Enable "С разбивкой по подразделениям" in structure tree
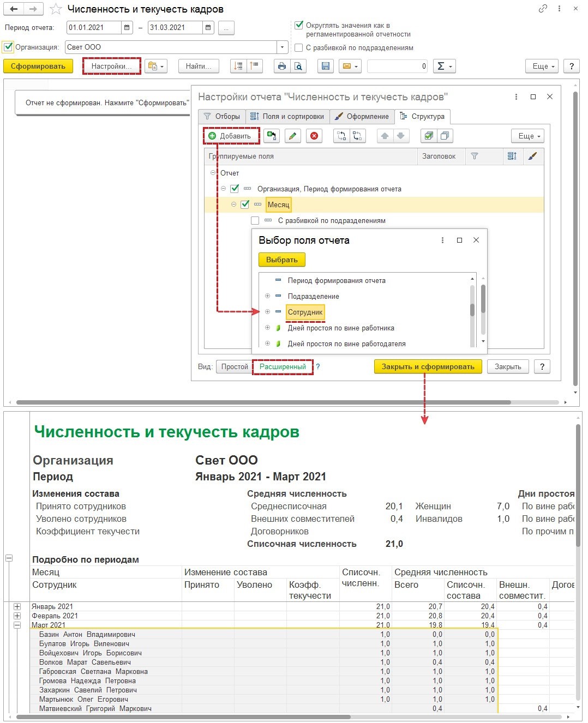 point(255,221)
